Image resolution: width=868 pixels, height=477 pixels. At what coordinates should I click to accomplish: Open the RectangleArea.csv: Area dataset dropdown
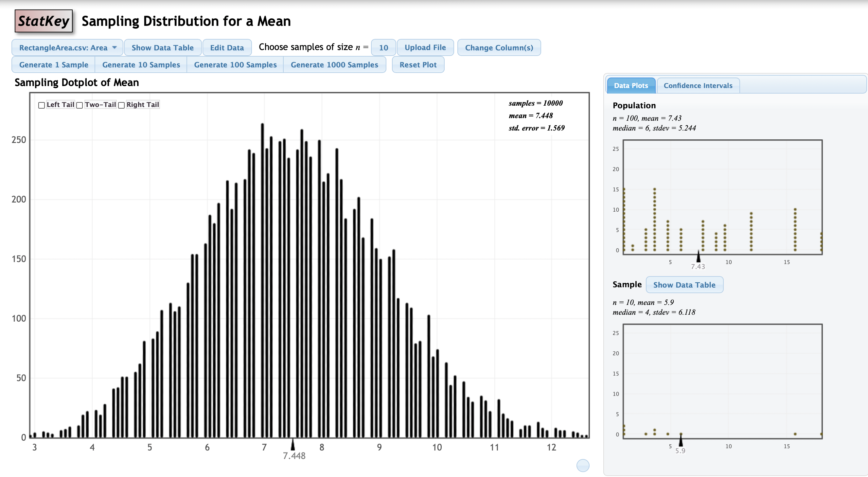tap(63, 48)
